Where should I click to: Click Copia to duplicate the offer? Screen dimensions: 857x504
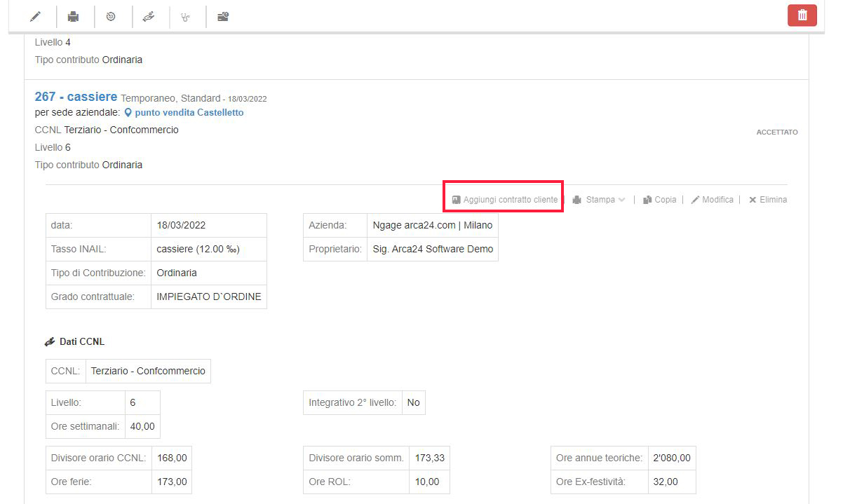(x=666, y=200)
